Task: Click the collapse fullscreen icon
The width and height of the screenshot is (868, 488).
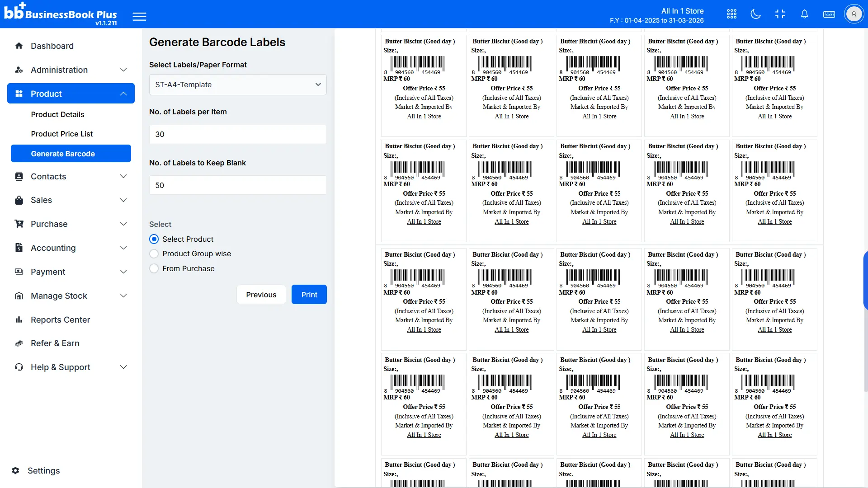Action: point(780,14)
